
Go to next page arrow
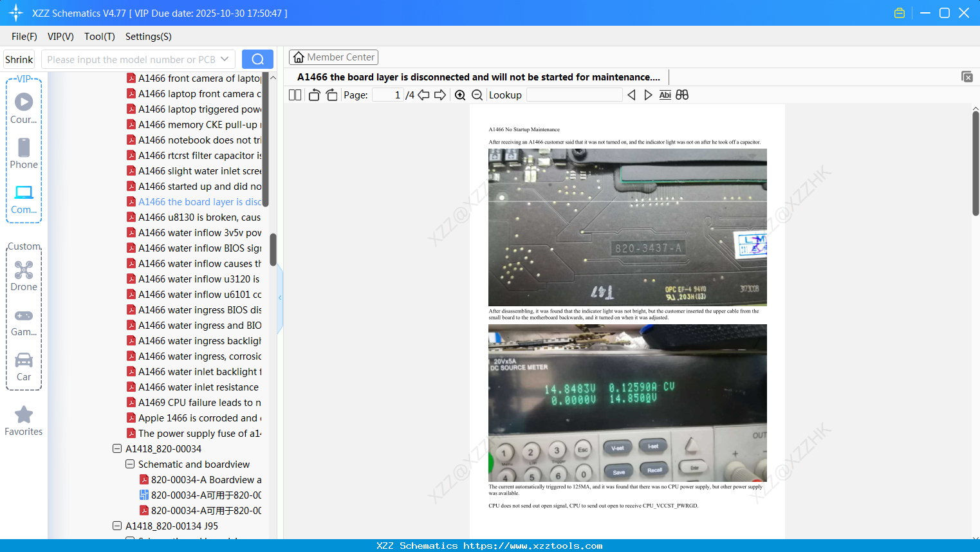[440, 95]
